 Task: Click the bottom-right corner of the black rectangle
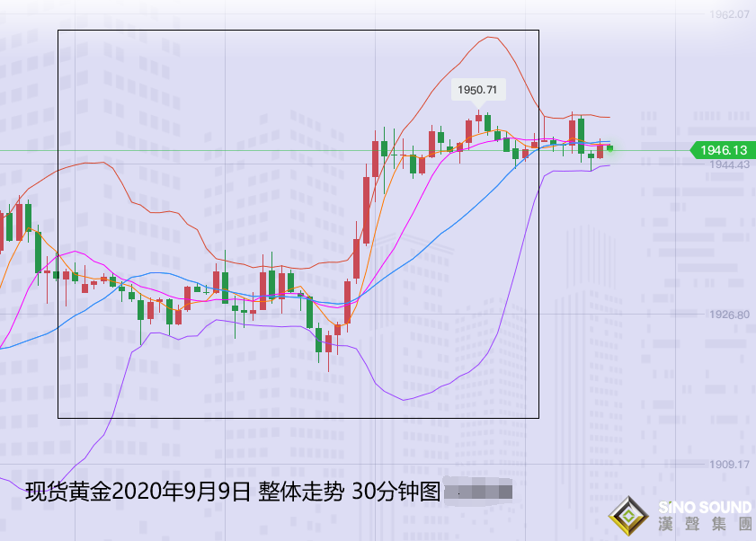(x=538, y=418)
